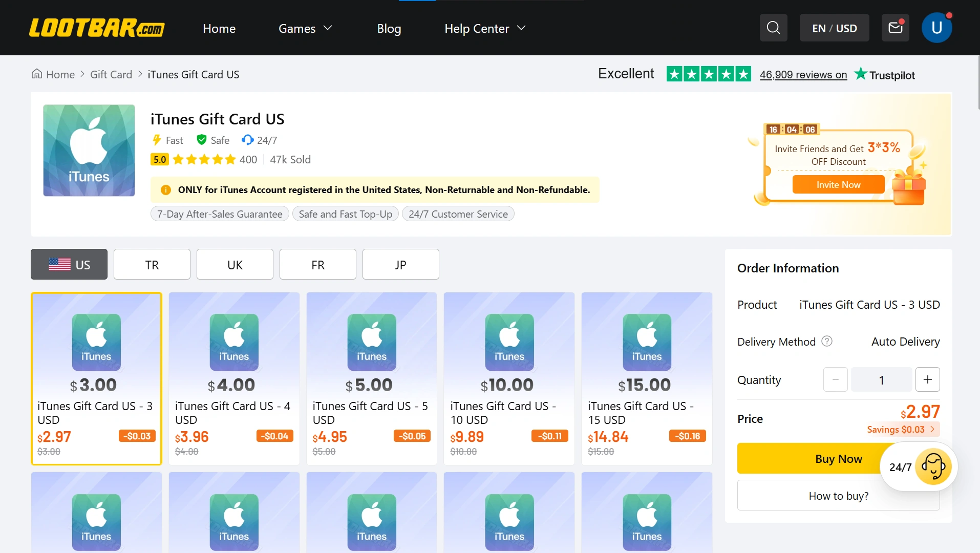Decrease quantity with the minus button
980x553 pixels.
[835, 379]
